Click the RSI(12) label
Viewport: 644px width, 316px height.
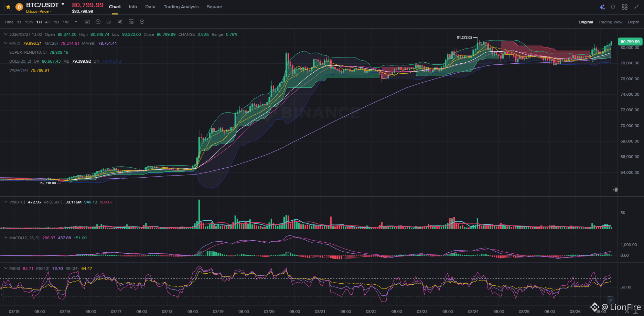[43, 268]
